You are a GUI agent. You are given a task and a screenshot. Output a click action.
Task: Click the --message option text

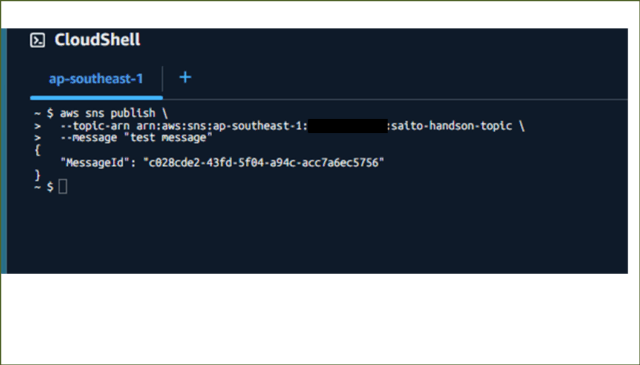[89, 138]
